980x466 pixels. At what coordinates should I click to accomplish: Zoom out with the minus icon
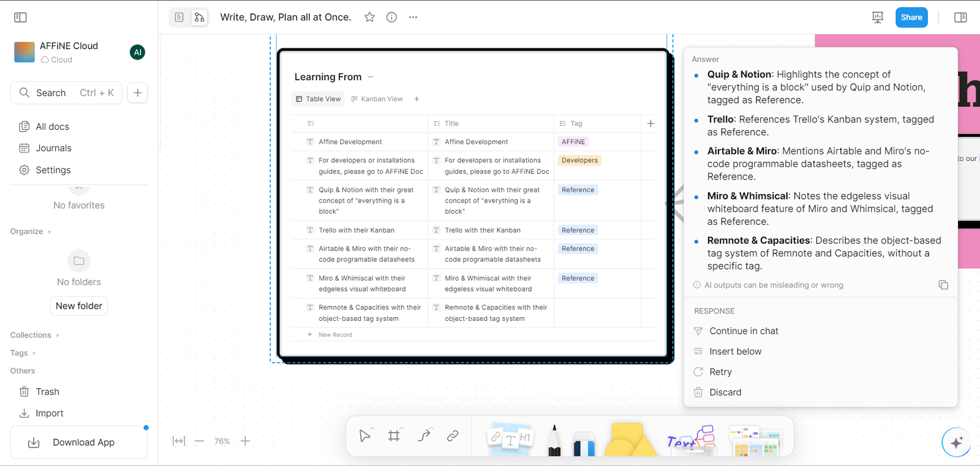[x=199, y=441]
